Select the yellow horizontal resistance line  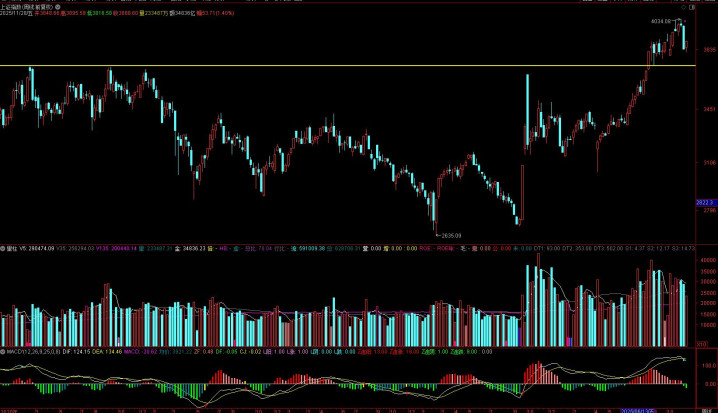click(x=300, y=65)
